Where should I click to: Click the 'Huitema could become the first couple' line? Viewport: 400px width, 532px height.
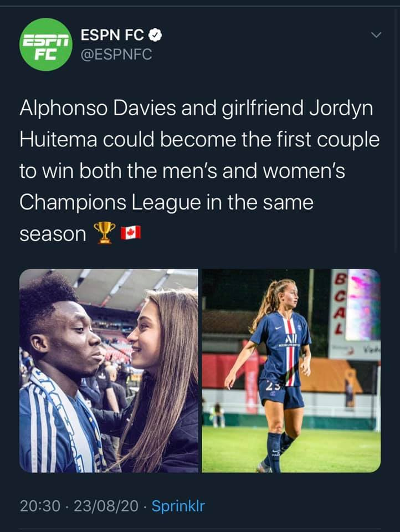199,140
